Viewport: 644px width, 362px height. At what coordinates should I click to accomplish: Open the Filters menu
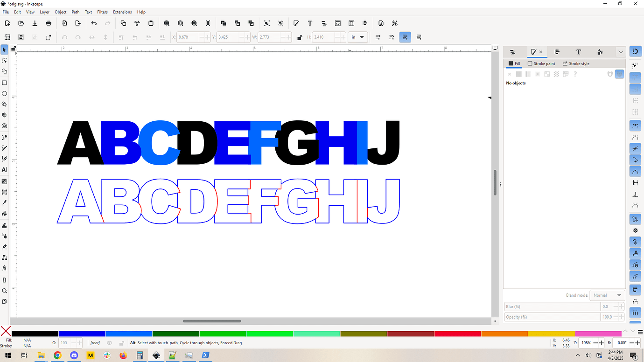pos(102,12)
